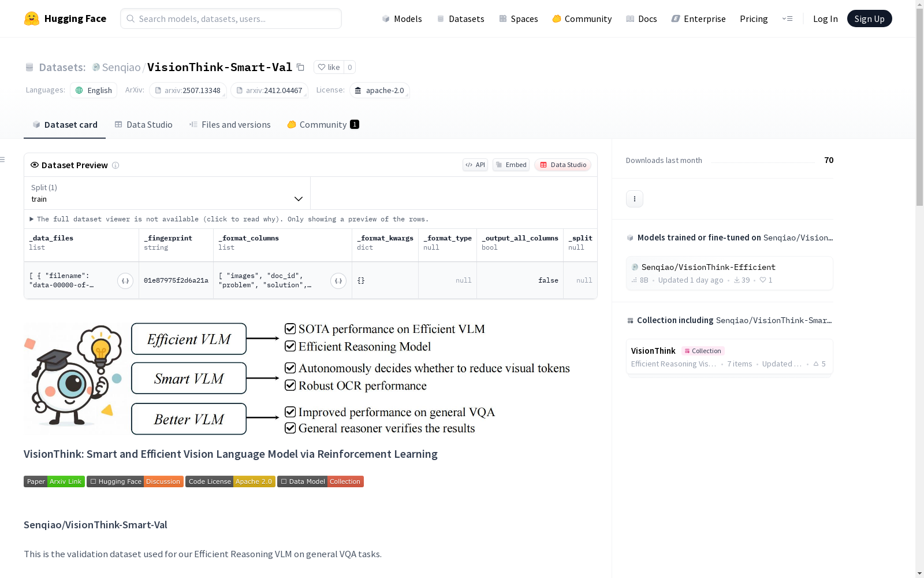The height and width of the screenshot is (578, 924).
Task: Expand the full dataset viewer not available notice
Action: [229, 219]
